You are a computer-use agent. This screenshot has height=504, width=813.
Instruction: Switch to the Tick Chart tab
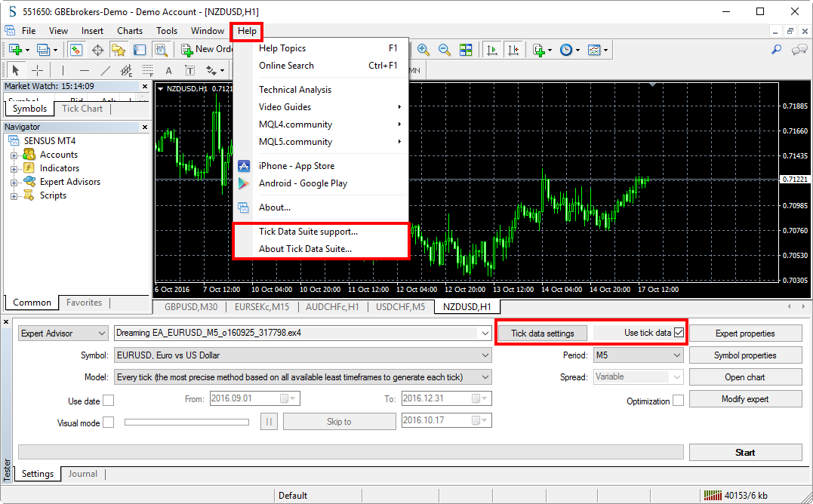(x=82, y=108)
